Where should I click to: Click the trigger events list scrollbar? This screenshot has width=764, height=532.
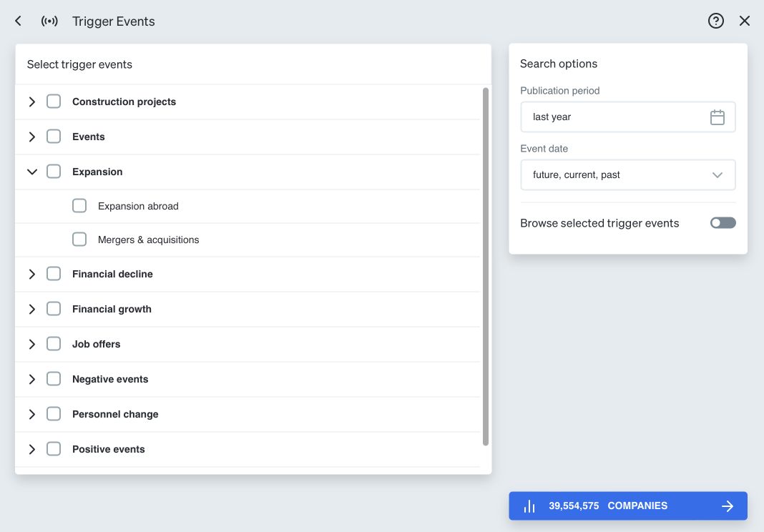pyautogui.click(x=486, y=266)
